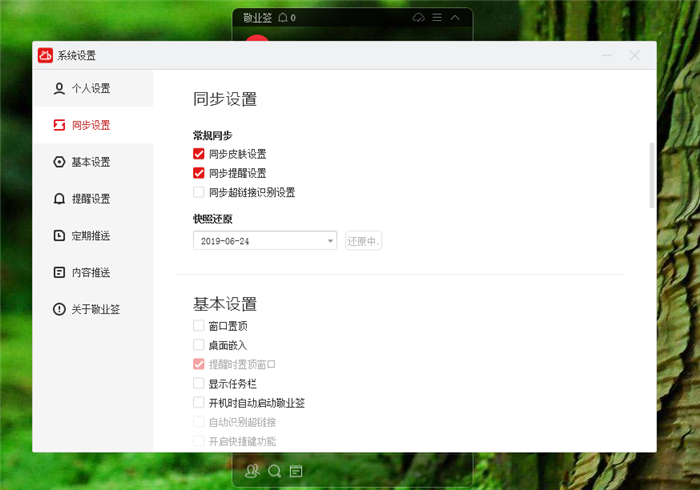
Task: Click the calendar icon in 敬业签 bottom bar
Action: pyautogui.click(x=296, y=471)
